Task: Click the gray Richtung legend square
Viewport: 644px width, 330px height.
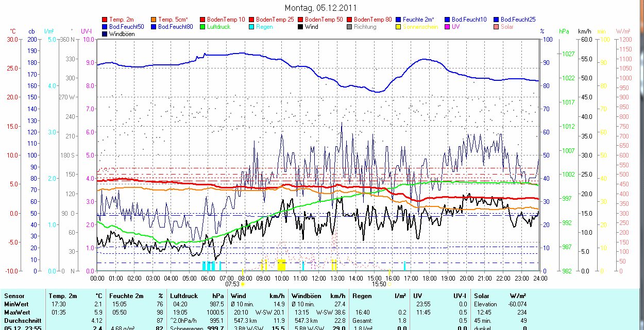Action: click(x=350, y=27)
